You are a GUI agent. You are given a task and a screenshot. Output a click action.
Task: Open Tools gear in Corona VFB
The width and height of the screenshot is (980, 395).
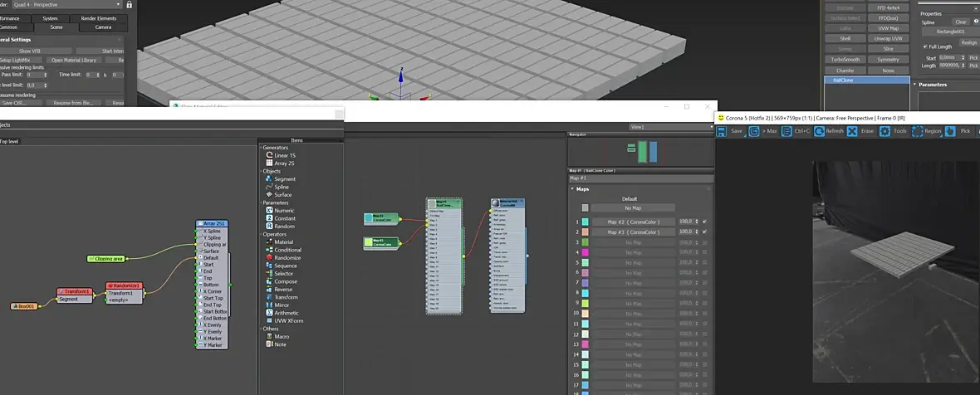click(884, 131)
